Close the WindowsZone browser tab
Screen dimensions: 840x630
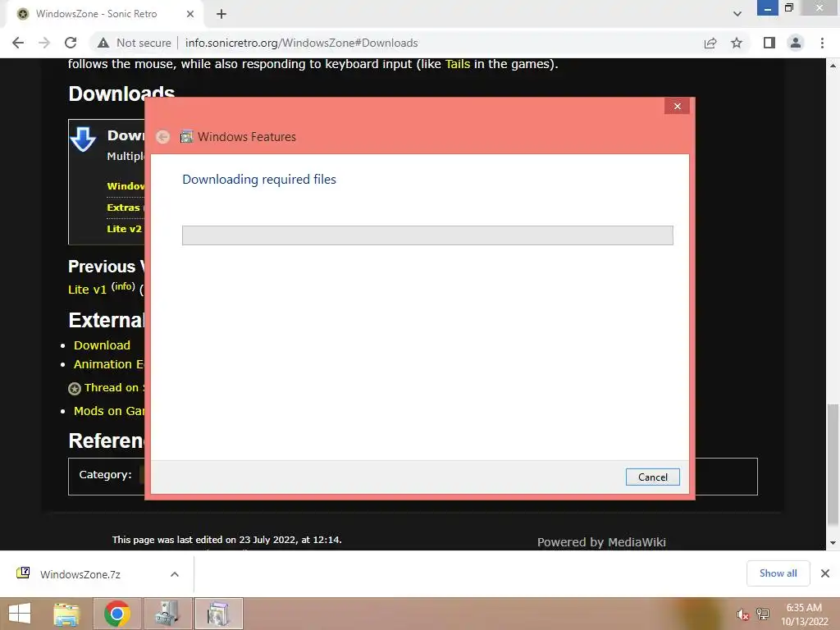[x=189, y=14]
